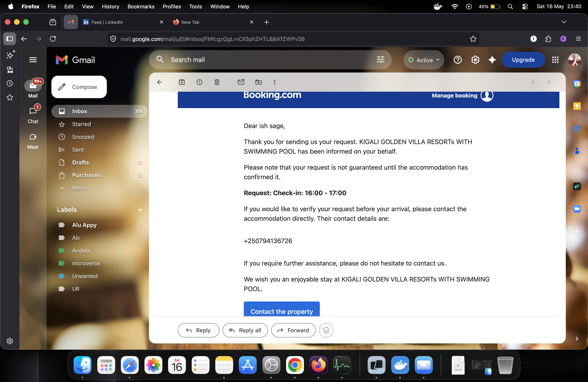Expand the More labels list
588x382 pixels.
tap(79, 188)
